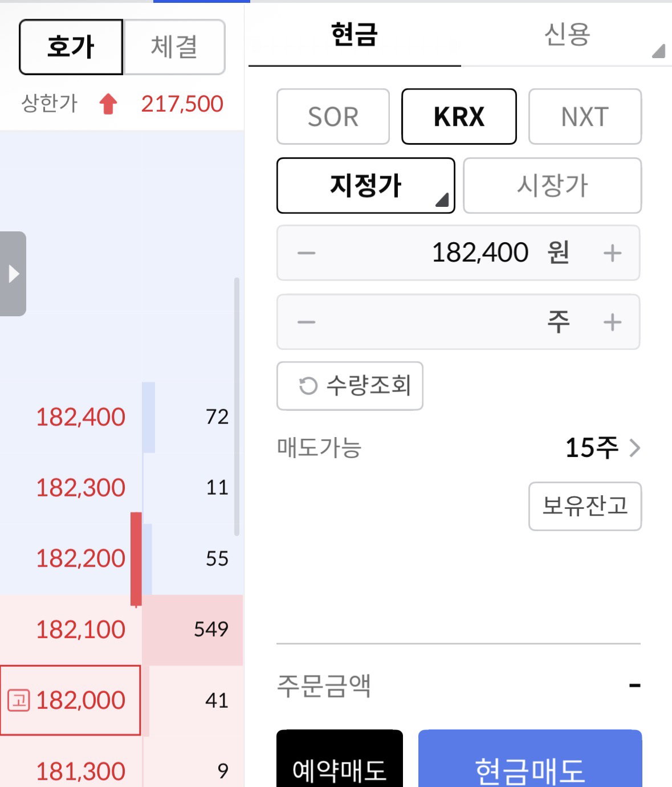The image size is (672, 787).
Task: Select the KRX exchange option
Action: (459, 116)
